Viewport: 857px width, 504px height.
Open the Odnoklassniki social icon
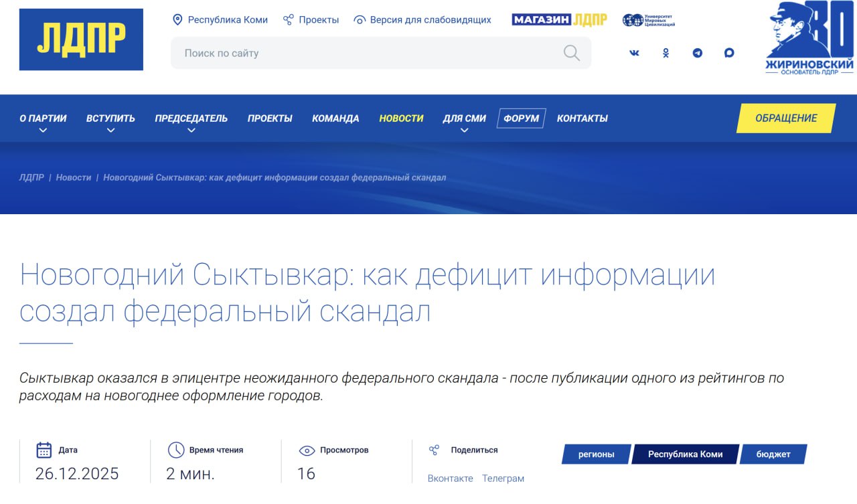pyautogui.click(x=666, y=53)
